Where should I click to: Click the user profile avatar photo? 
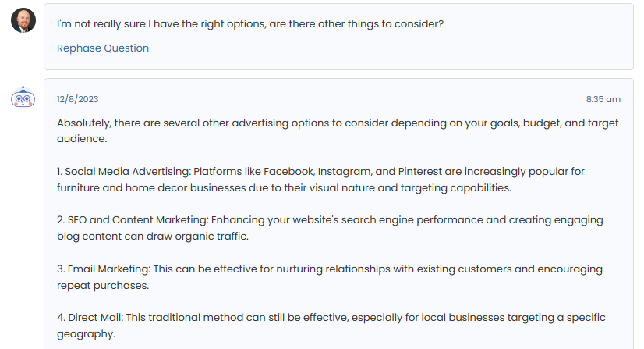pos(23,20)
